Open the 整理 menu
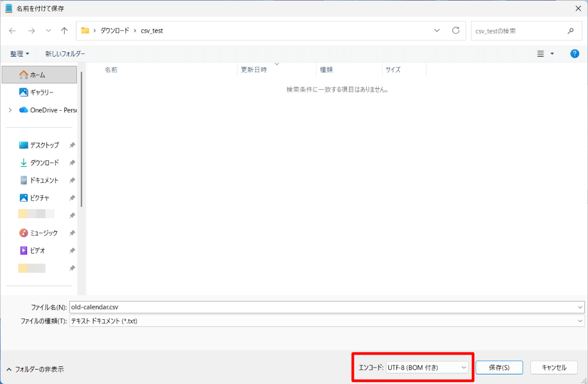This screenshot has width=588, height=384. pos(20,54)
